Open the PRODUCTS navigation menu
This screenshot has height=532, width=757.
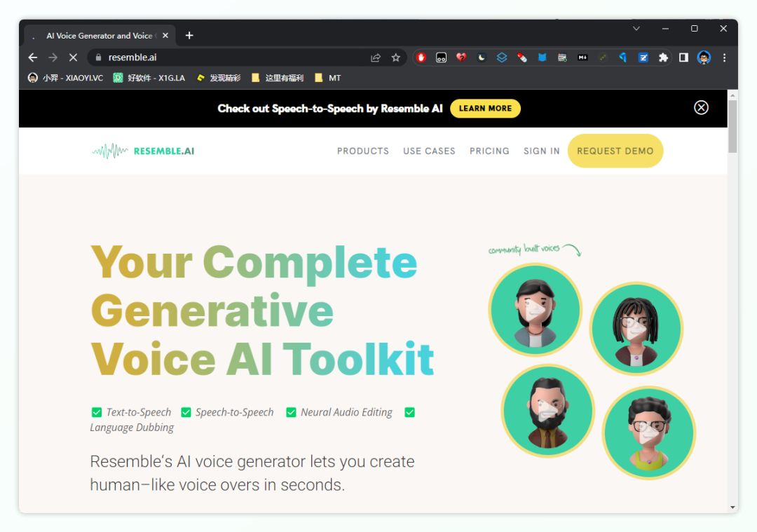tap(363, 151)
